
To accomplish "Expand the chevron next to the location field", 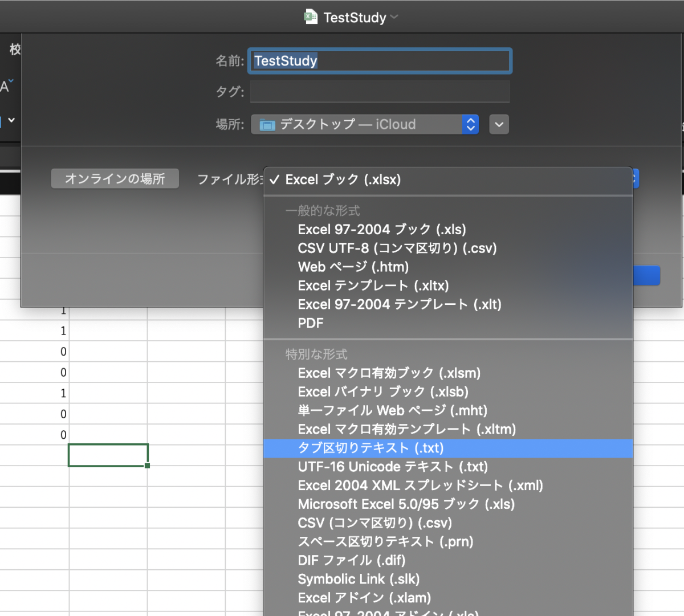I will pos(499,124).
